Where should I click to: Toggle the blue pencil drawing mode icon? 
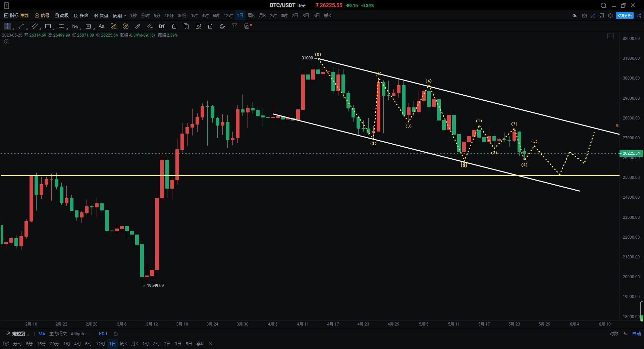[593, 16]
